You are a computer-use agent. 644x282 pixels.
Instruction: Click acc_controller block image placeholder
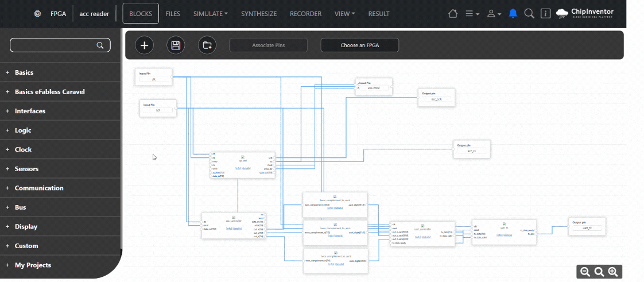pyautogui.click(x=234, y=217)
